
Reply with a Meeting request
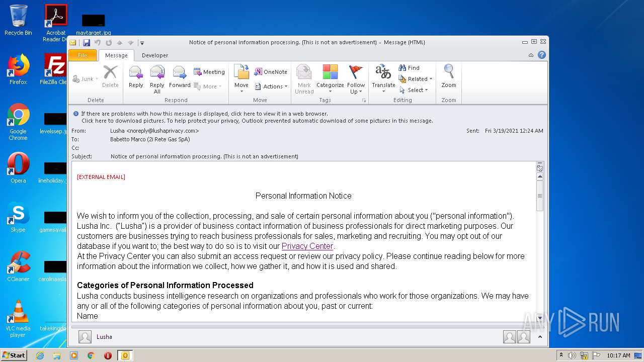209,72
